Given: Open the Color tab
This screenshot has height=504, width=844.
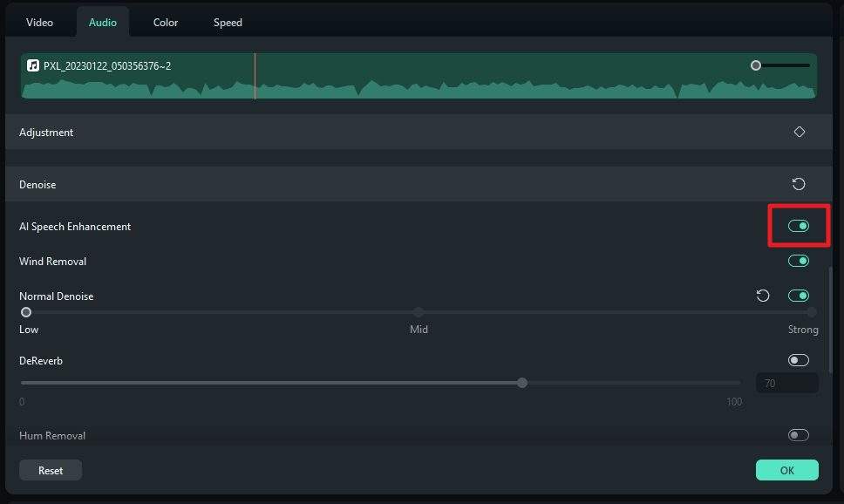Looking at the screenshot, I should coord(166,23).
